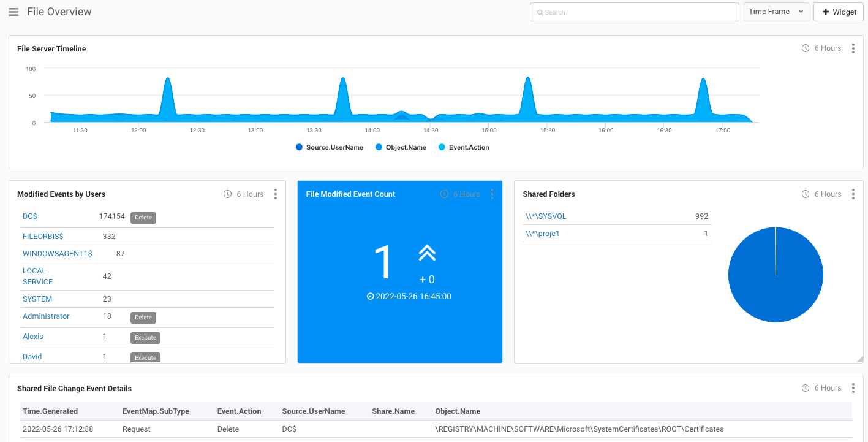Image resolution: width=868 pixels, height=442 pixels.
Task: Click the 332 count for FILEORBIS$
Action: coord(109,237)
